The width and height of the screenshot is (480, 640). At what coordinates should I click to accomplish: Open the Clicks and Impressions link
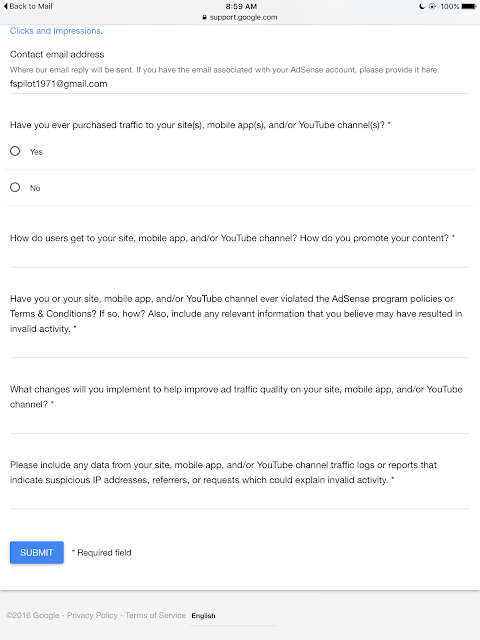pos(56,31)
